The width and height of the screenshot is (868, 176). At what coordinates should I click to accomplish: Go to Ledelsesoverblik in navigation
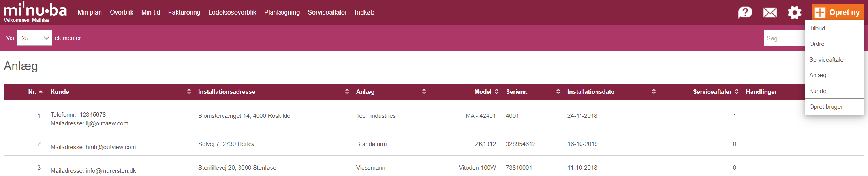click(x=232, y=12)
